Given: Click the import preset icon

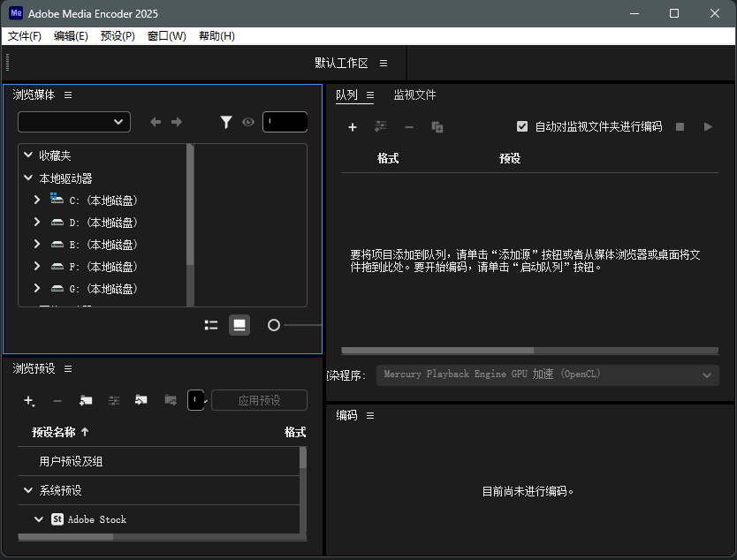Looking at the screenshot, I should pyautogui.click(x=141, y=400).
